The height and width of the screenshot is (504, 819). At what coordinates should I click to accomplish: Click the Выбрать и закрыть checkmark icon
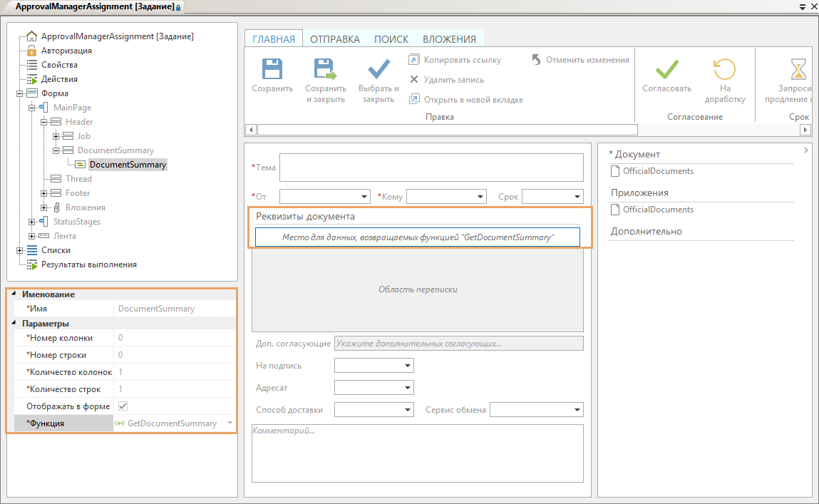pos(378,69)
